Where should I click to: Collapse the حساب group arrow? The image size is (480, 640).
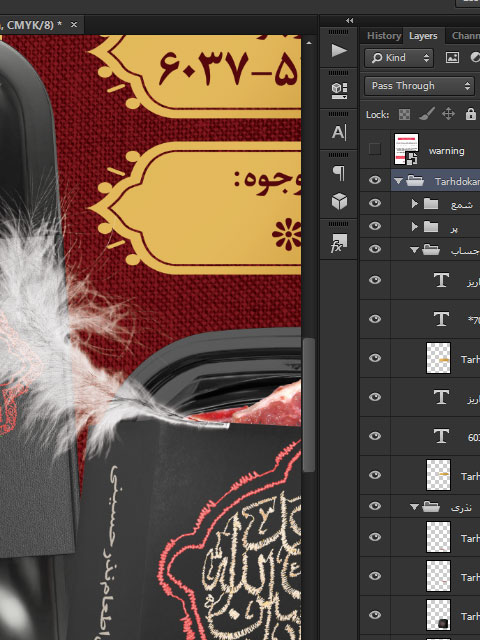(x=414, y=250)
